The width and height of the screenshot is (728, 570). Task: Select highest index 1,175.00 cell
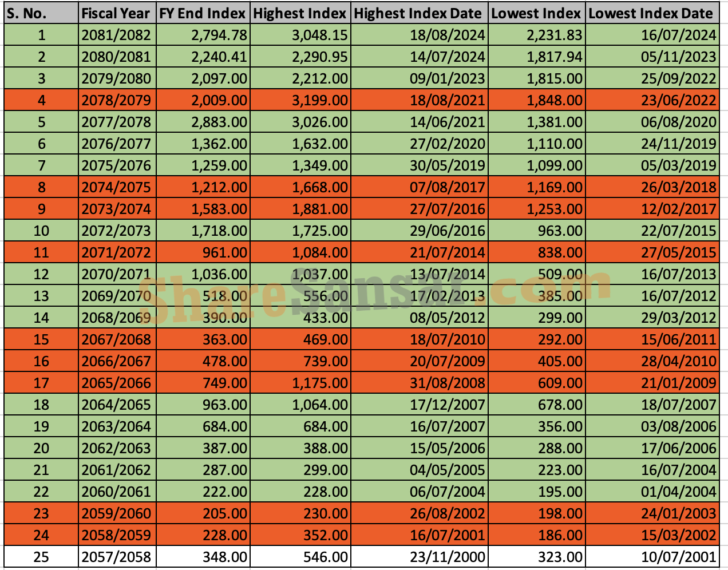(300, 383)
